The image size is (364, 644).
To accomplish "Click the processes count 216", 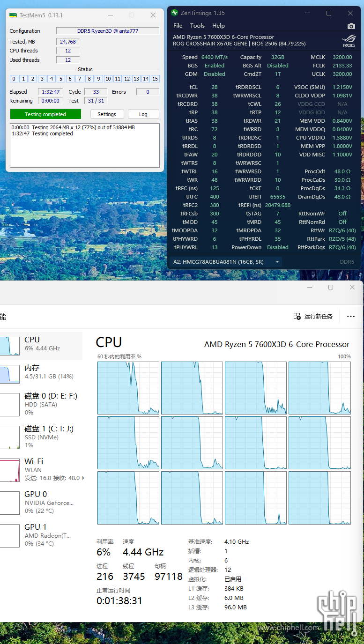I will click(x=105, y=577).
